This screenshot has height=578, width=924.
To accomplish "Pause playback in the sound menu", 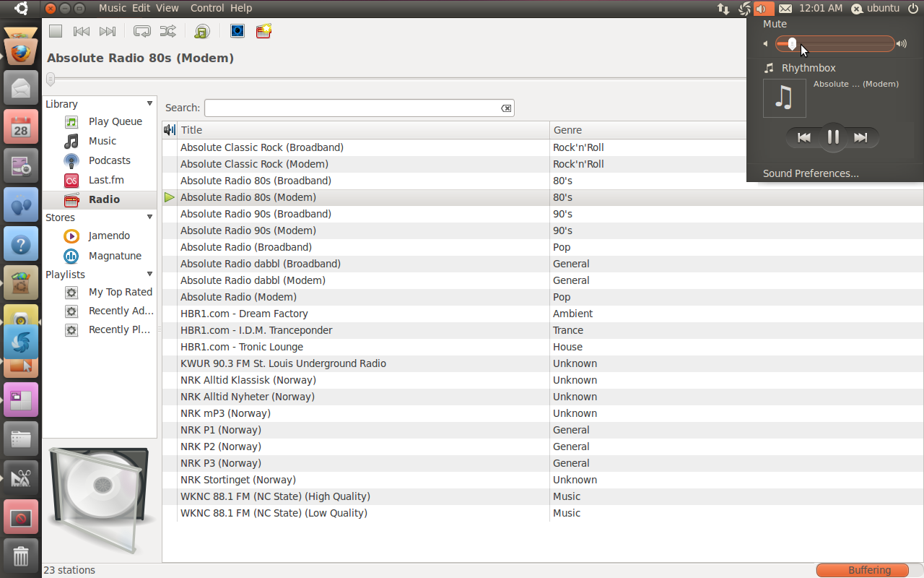I will (832, 137).
